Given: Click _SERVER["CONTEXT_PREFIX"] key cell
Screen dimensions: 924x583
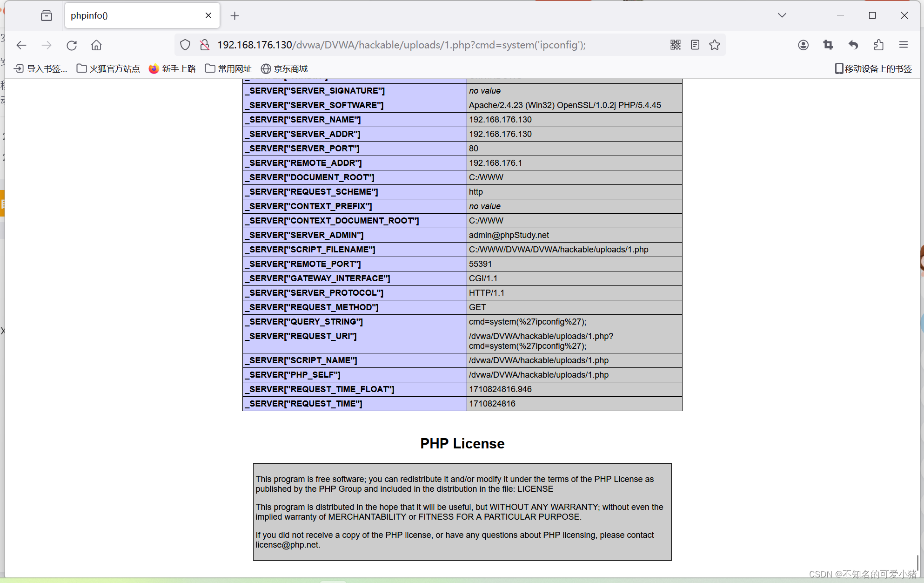Looking at the screenshot, I should tap(355, 206).
